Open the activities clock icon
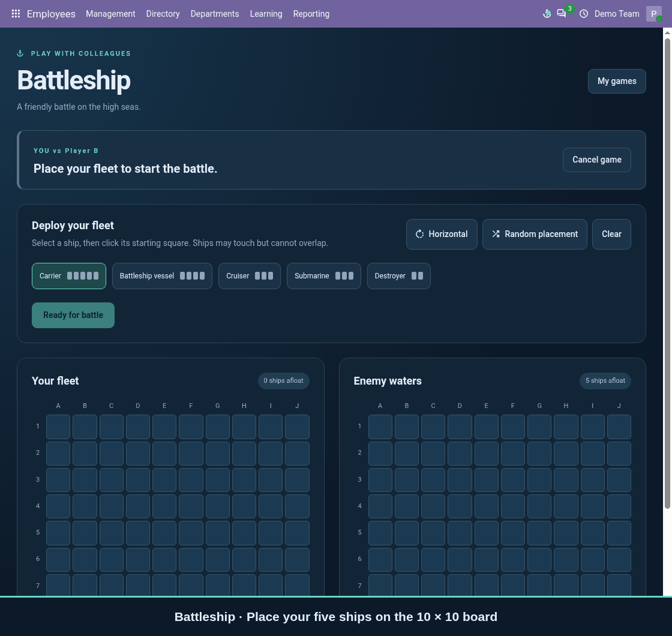The width and height of the screenshot is (672, 636). click(583, 14)
